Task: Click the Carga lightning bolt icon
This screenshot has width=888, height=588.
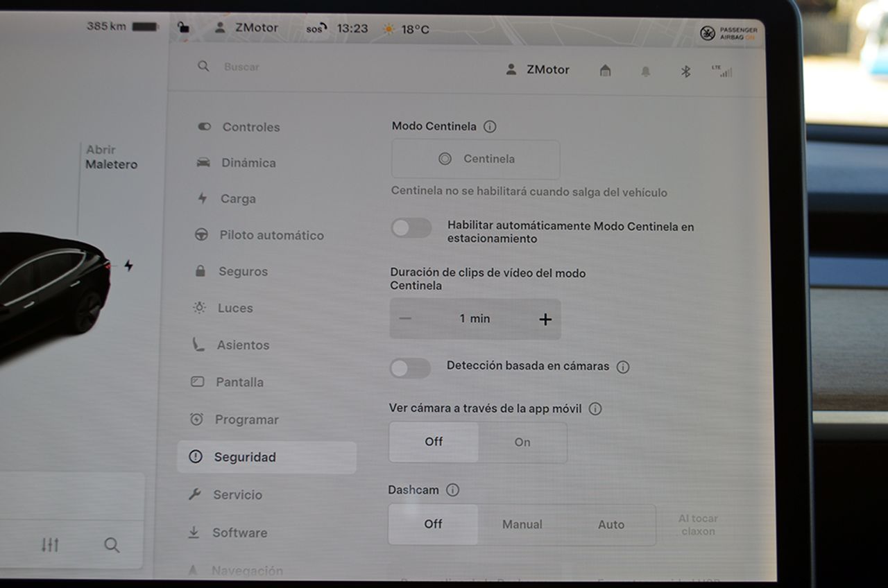Action: click(202, 198)
